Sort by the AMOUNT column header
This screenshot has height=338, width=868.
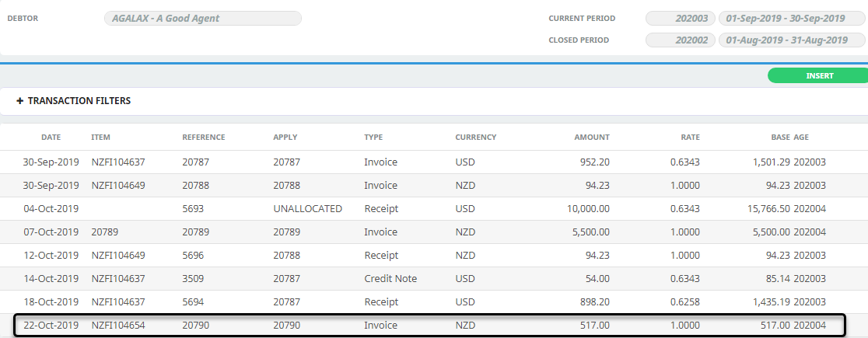592,138
